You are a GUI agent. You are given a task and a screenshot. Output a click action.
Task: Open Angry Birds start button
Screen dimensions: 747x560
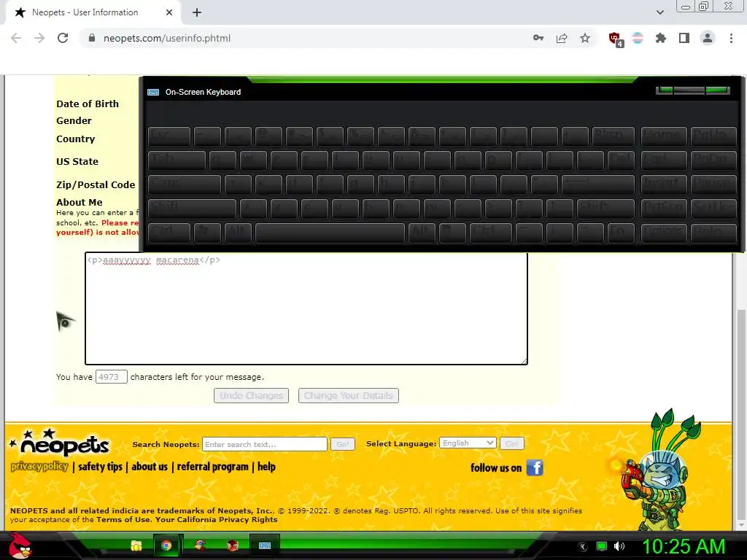click(20, 545)
